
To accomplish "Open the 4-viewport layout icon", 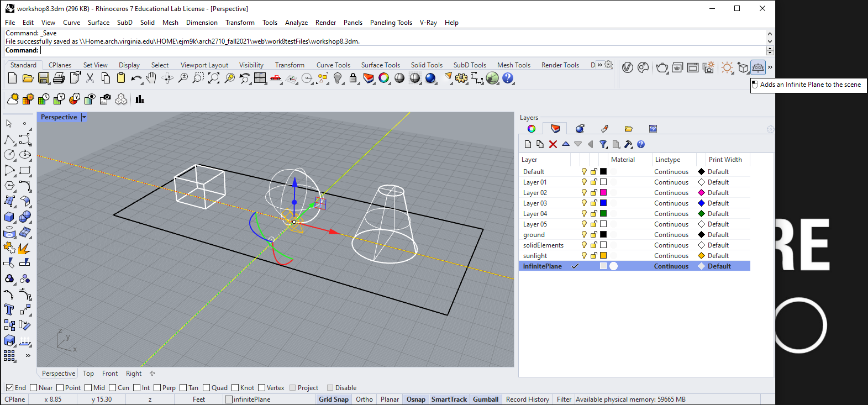I will pyautogui.click(x=260, y=78).
